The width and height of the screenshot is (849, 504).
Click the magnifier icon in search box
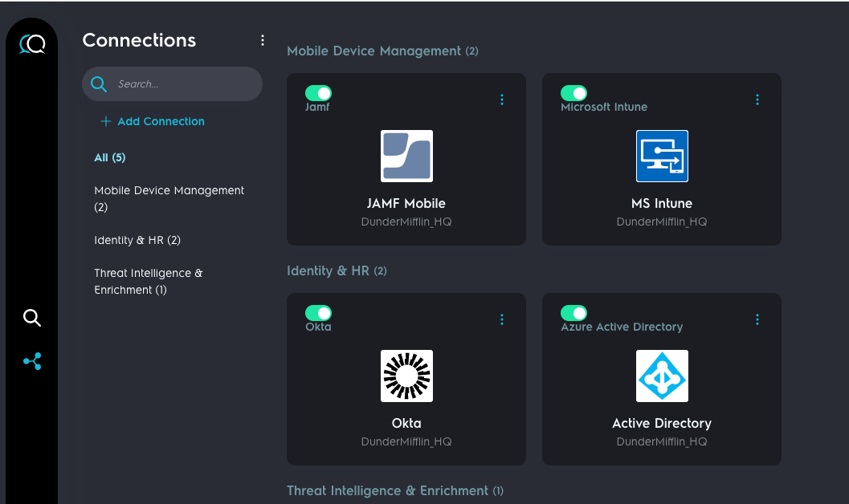click(99, 83)
